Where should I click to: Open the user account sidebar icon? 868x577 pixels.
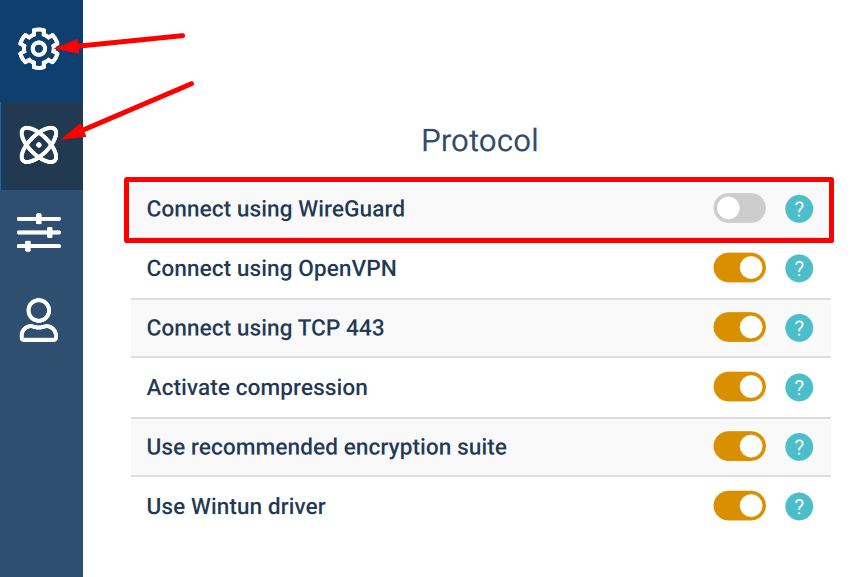[39, 321]
